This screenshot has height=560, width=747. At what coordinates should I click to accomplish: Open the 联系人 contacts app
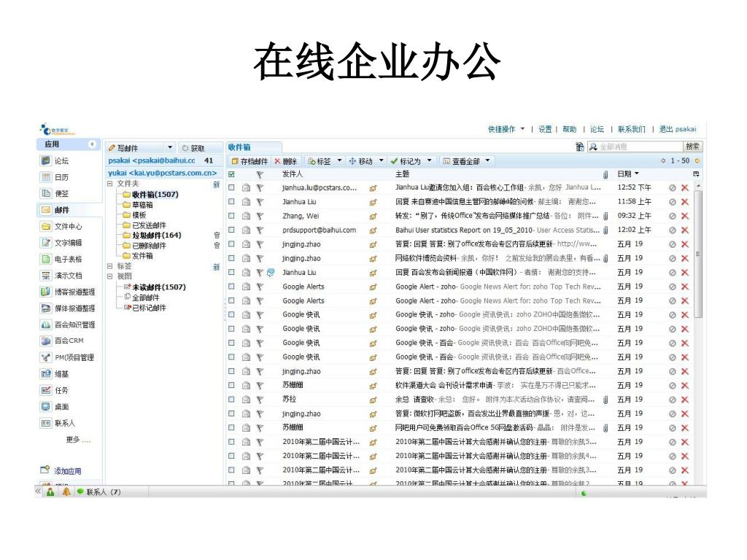tap(58, 423)
